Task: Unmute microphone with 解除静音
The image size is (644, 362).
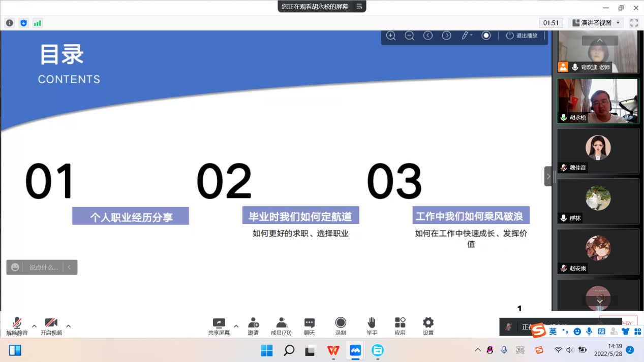Action: (x=17, y=326)
